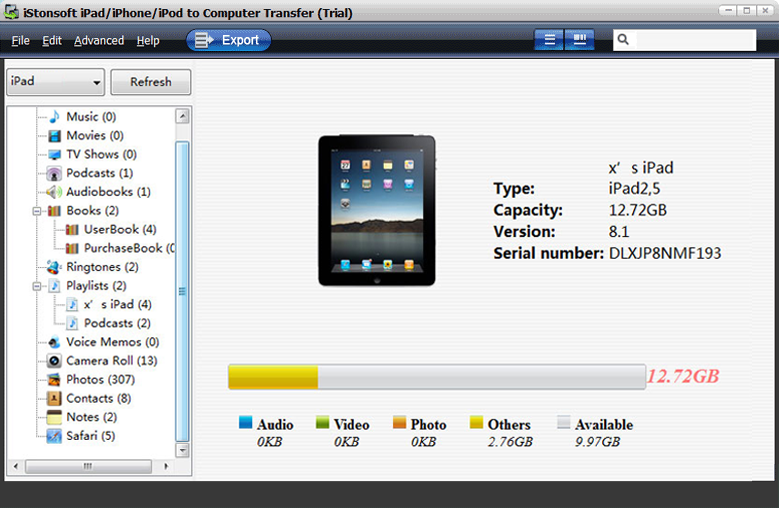Select the TV Shows (0) label

click(x=101, y=155)
